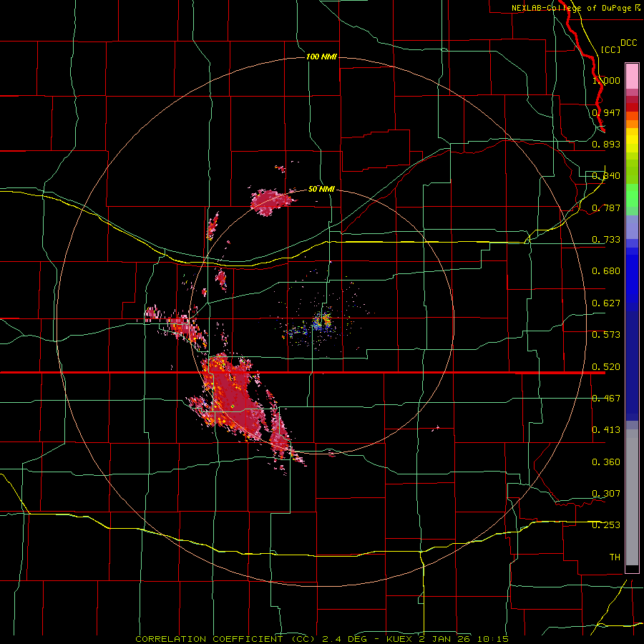Pick the light pink color bar segment

(632, 77)
